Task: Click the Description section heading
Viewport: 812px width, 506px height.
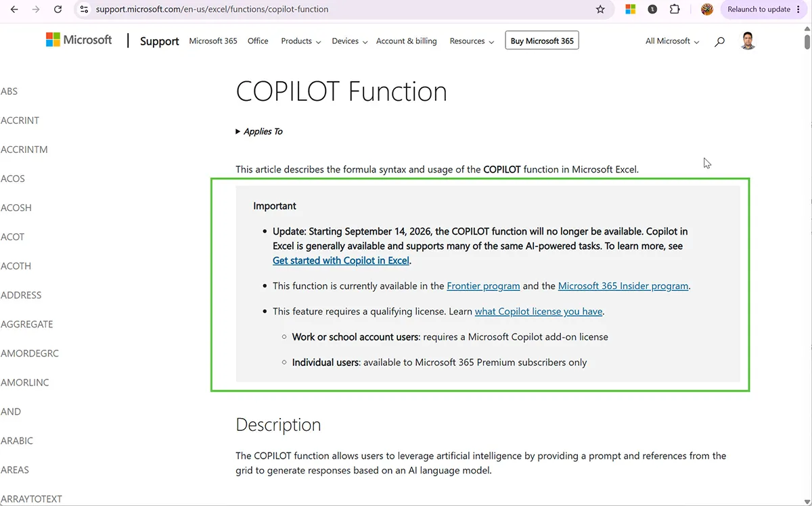Action: [278, 425]
